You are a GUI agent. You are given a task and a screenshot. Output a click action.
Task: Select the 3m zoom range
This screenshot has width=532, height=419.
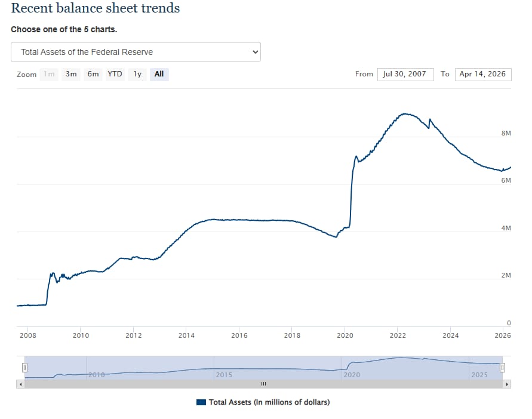[71, 74]
